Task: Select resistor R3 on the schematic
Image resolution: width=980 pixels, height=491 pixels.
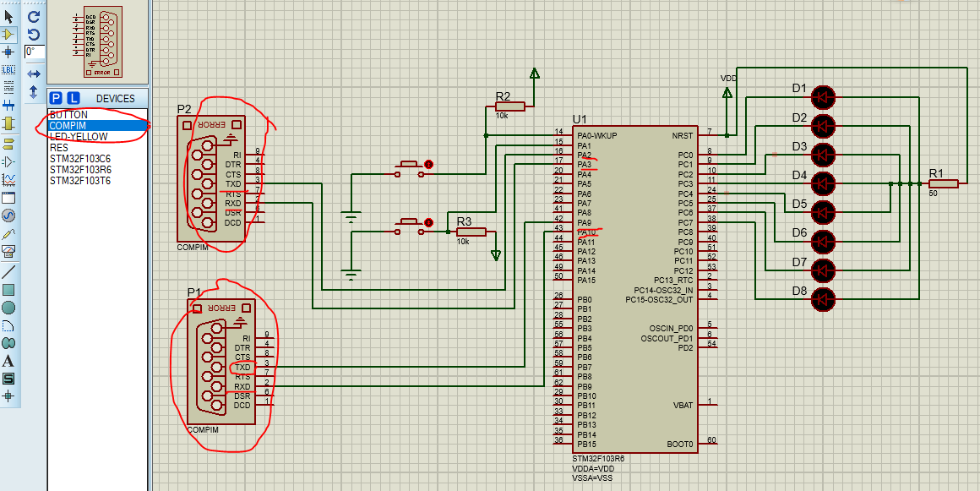Action: [471, 232]
